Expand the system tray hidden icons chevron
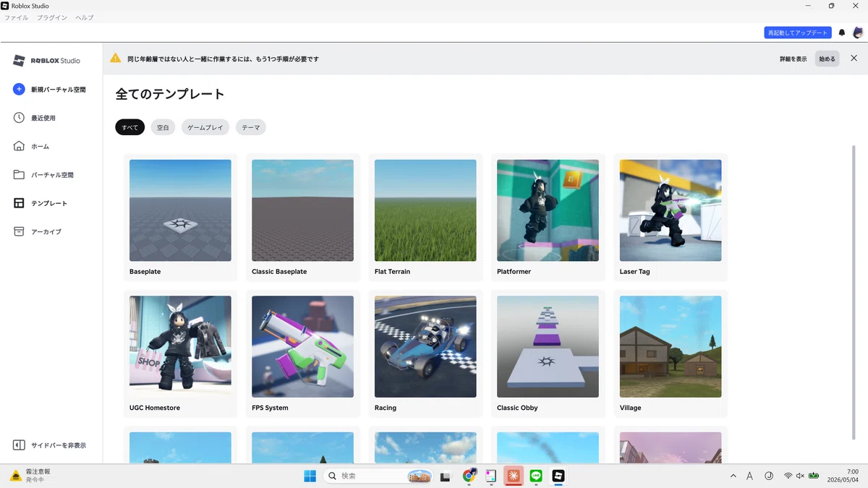 733,476
